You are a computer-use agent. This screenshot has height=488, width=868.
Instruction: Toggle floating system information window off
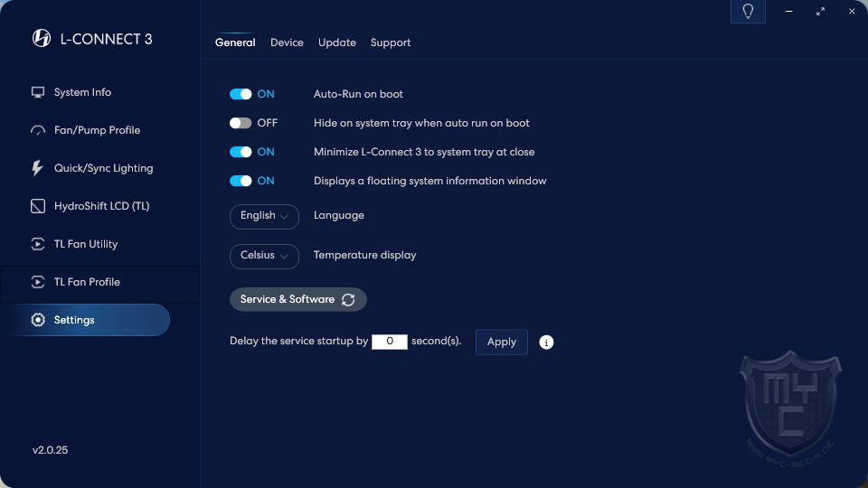pyautogui.click(x=241, y=181)
